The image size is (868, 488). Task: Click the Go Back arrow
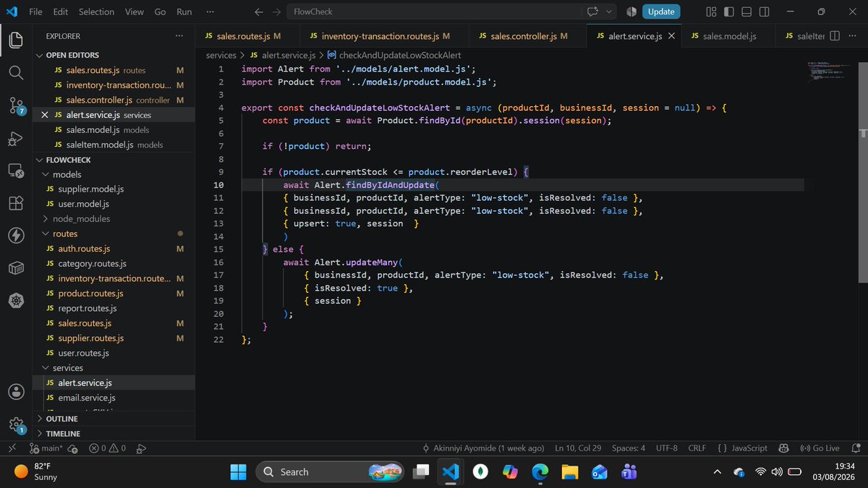tap(259, 12)
